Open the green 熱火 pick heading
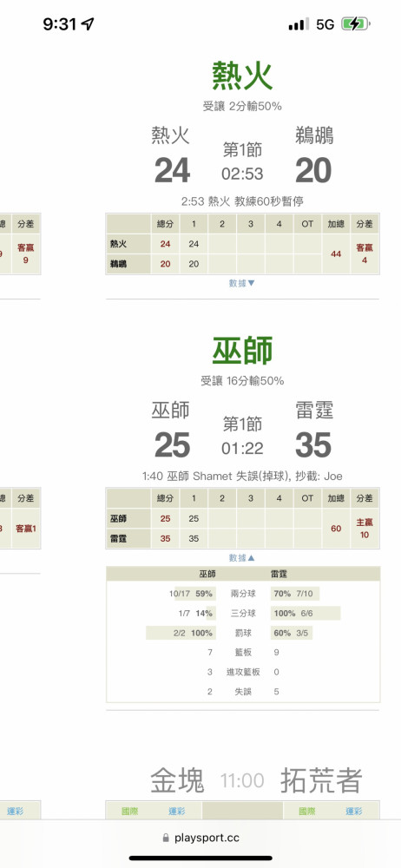The width and height of the screenshot is (401, 868). tap(242, 76)
